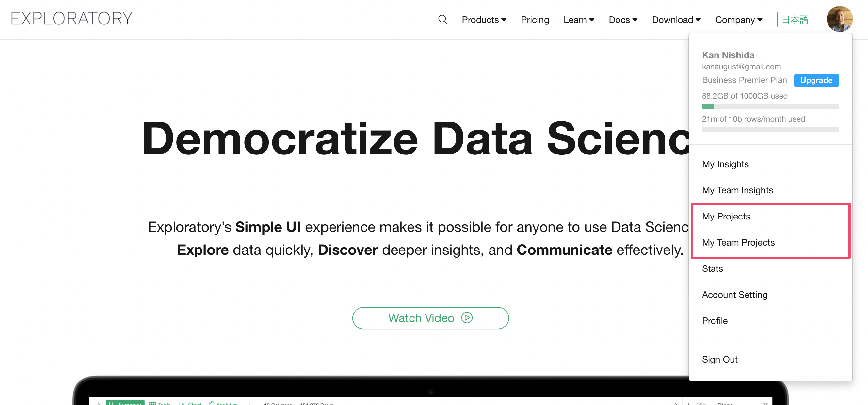Viewport: 868px width, 405px height.
Task: Open My Team Projects
Action: point(738,242)
